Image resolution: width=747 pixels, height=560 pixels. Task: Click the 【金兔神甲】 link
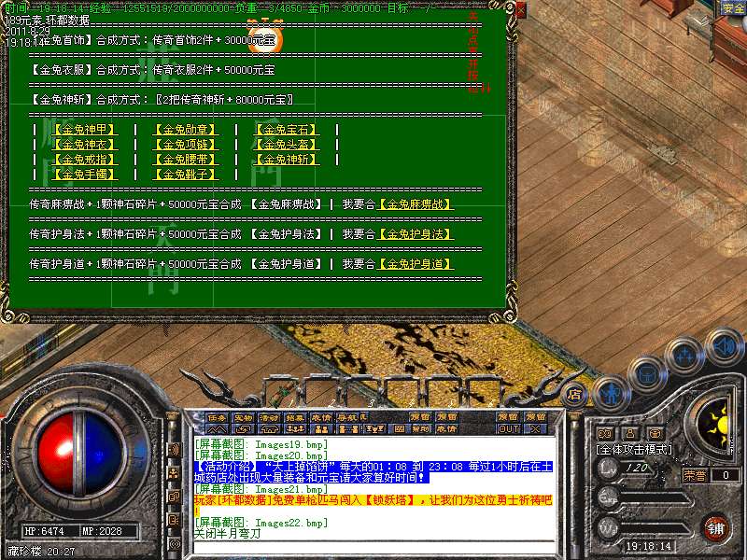(x=84, y=130)
